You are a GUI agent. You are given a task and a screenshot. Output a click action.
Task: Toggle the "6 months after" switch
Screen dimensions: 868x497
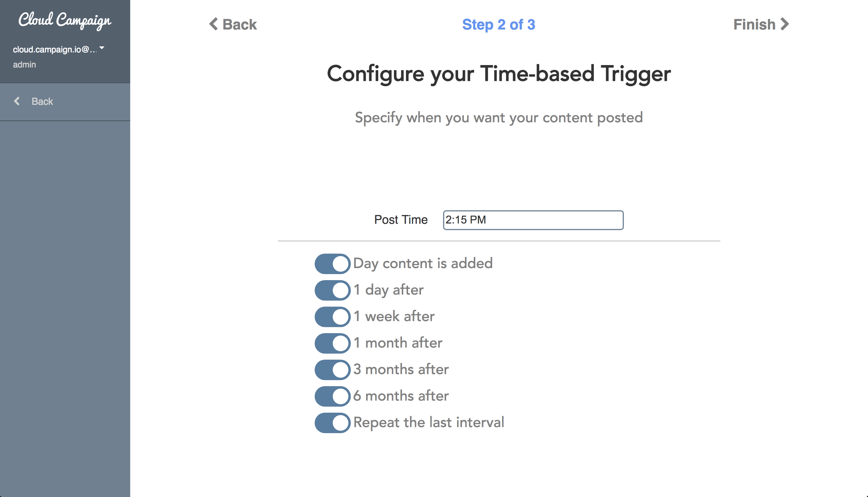(x=332, y=396)
